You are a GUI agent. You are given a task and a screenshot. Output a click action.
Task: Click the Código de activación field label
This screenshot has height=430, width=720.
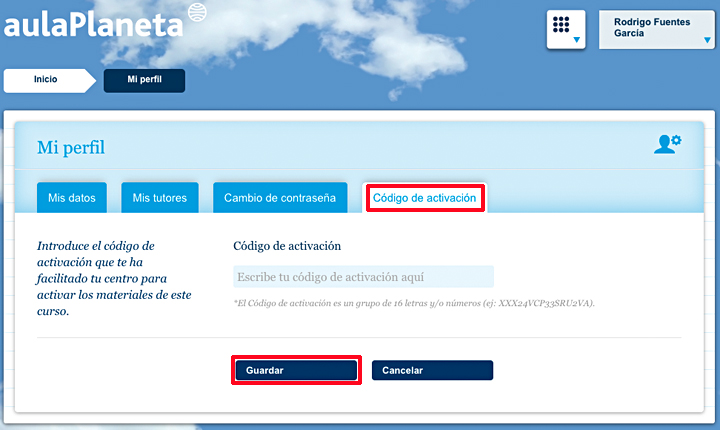(x=287, y=246)
